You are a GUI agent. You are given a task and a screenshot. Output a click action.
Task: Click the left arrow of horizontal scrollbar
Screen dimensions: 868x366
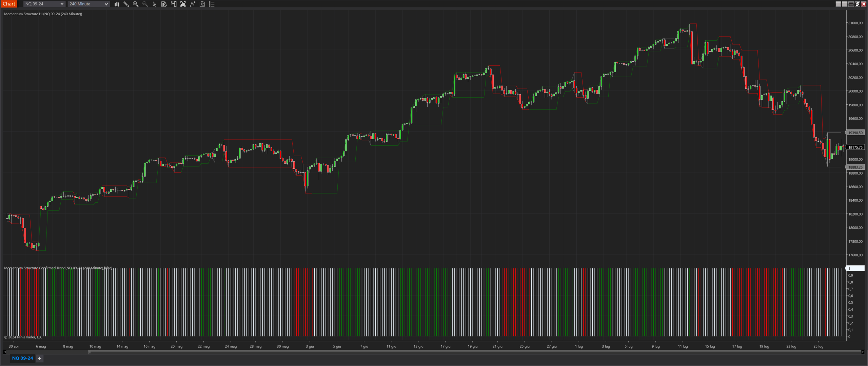pos(5,352)
